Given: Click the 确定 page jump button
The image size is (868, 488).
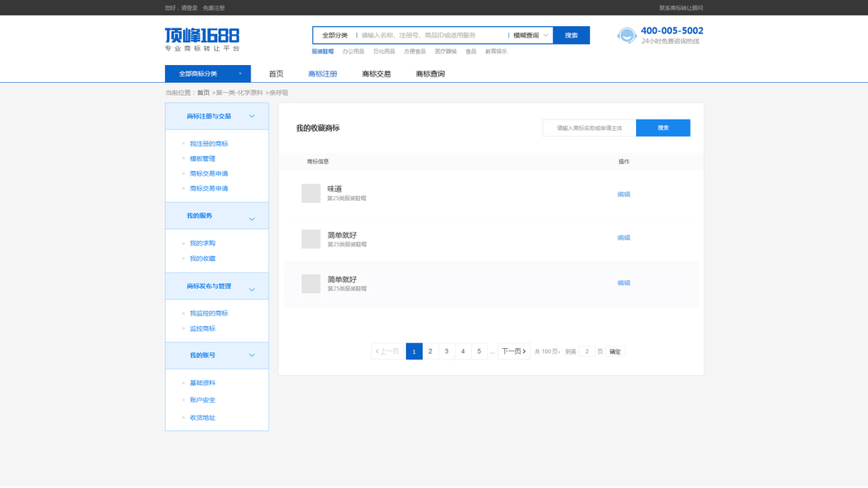Looking at the screenshot, I should [615, 351].
